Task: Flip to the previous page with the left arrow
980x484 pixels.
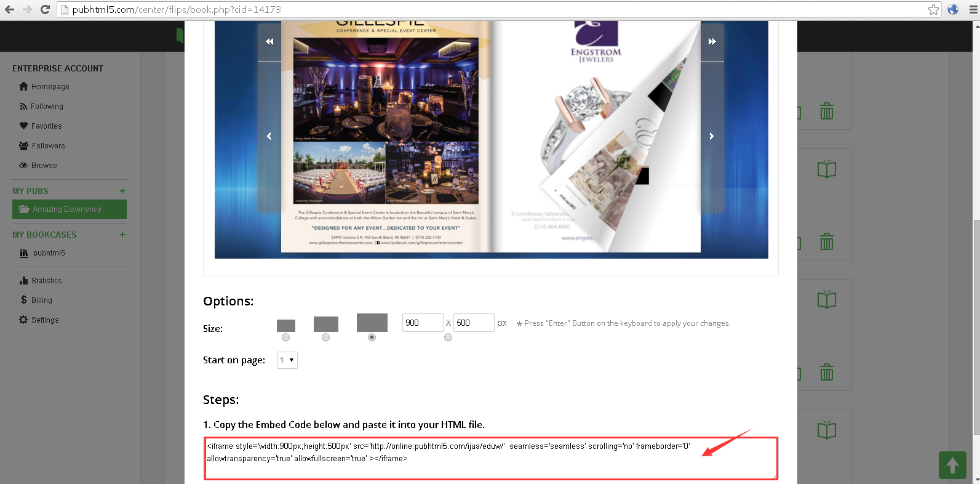Action: point(269,136)
